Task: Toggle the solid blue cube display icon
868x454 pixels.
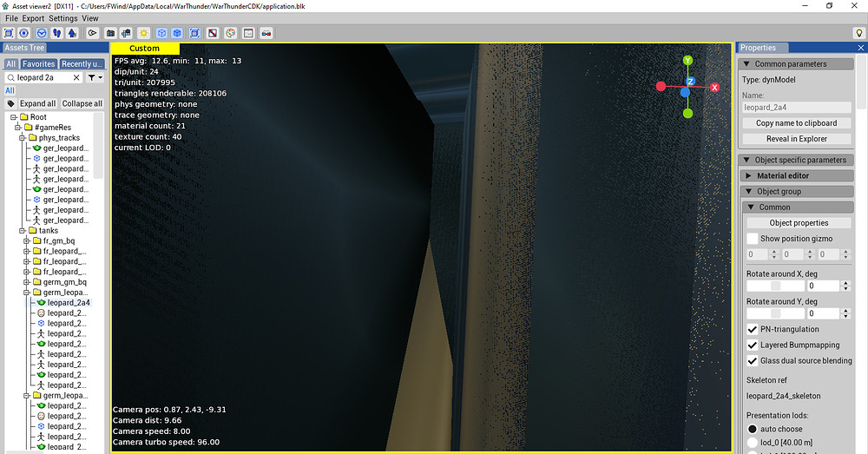Action: point(177,33)
